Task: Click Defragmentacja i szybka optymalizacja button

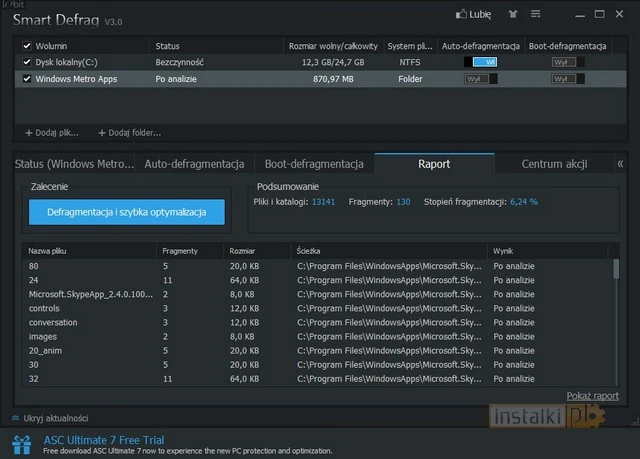Action: coord(127,212)
